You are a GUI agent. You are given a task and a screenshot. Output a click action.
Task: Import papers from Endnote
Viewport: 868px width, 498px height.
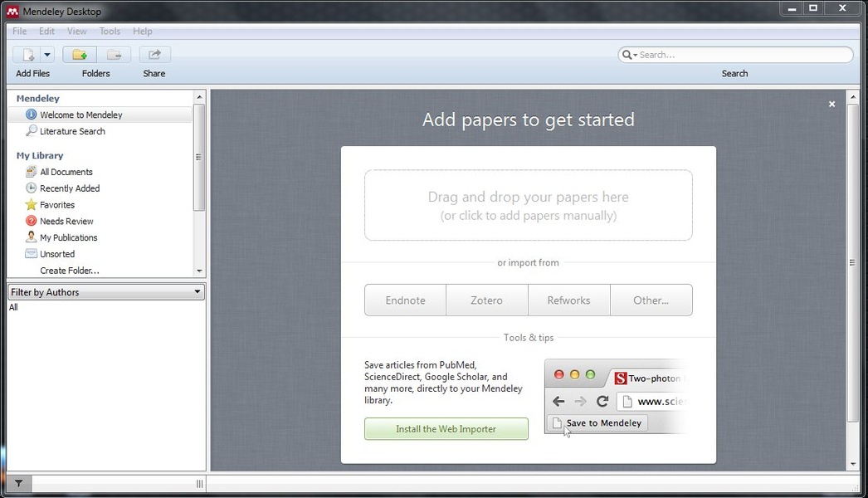pos(405,300)
